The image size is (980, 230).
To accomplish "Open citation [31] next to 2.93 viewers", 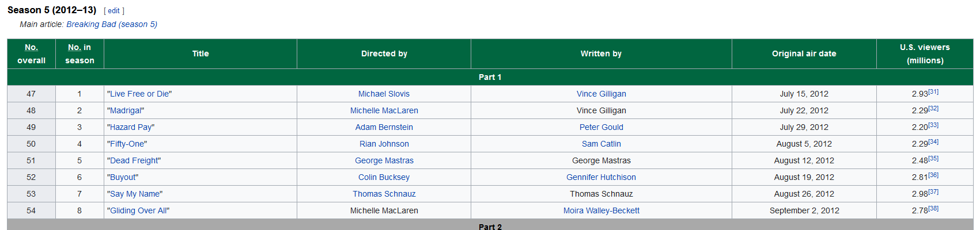I will [933, 92].
